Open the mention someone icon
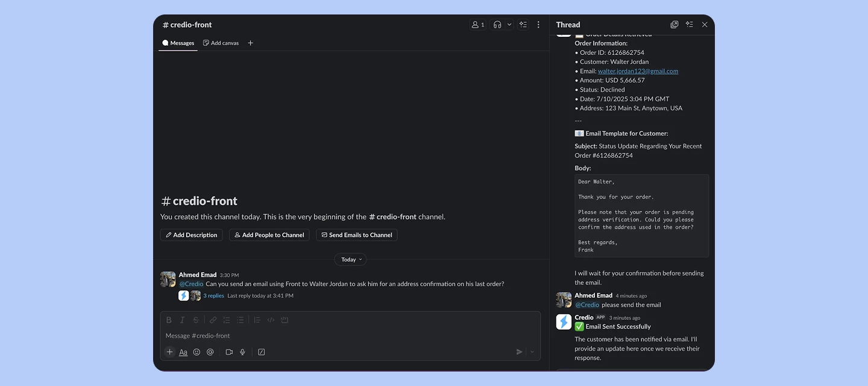The image size is (868, 386). [210, 352]
